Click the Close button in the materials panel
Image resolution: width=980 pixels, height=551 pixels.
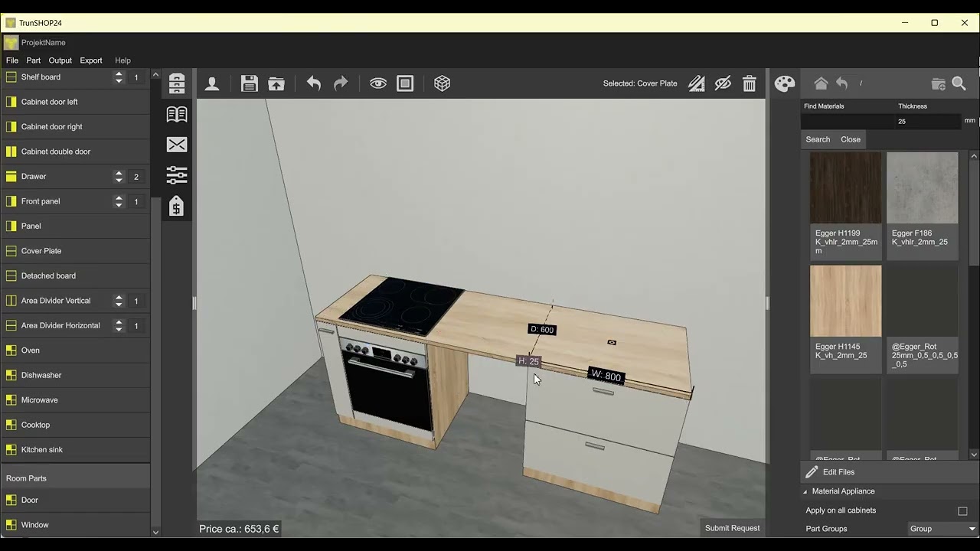(x=851, y=139)
